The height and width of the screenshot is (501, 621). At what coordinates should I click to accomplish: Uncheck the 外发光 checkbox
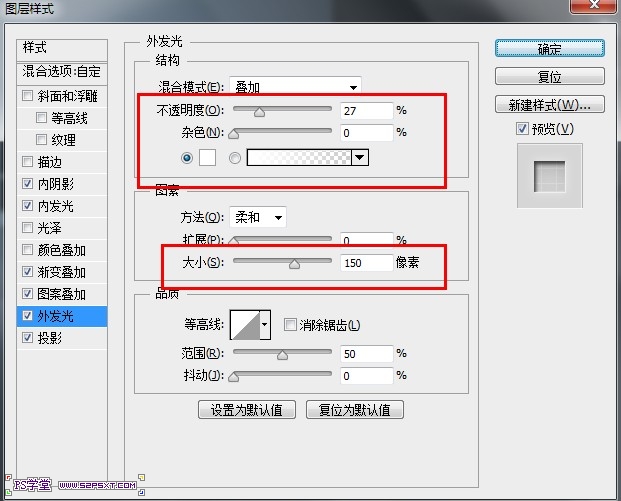coord(27,316)
